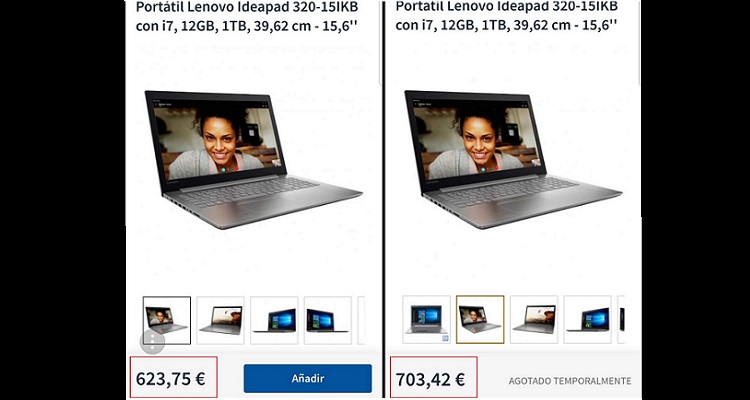Select right panel's third laptop thumbnail

tap(534, 320)
